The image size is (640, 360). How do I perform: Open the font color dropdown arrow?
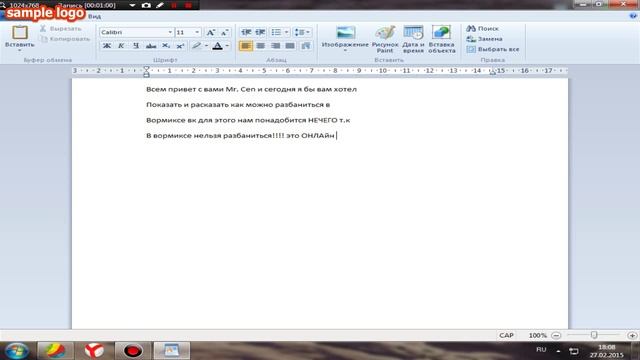(x=227, y=46)
